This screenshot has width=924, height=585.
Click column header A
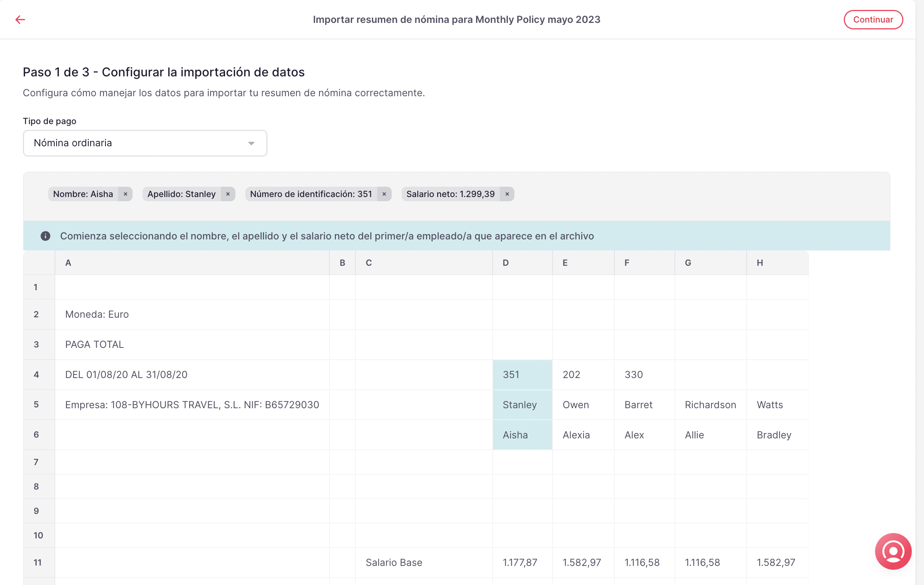(x=192, y=263)
